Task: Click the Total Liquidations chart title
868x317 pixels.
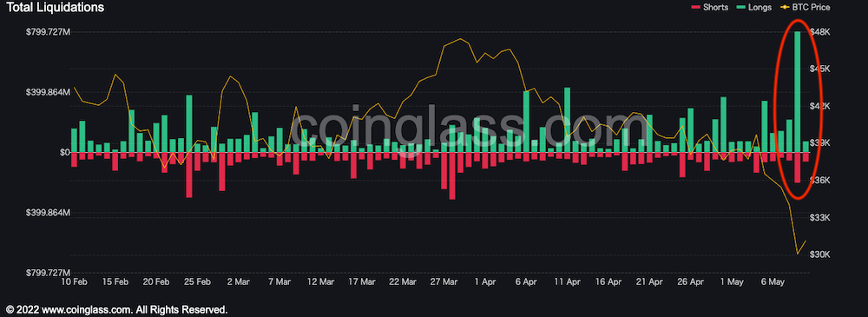Action: [55, 7]
